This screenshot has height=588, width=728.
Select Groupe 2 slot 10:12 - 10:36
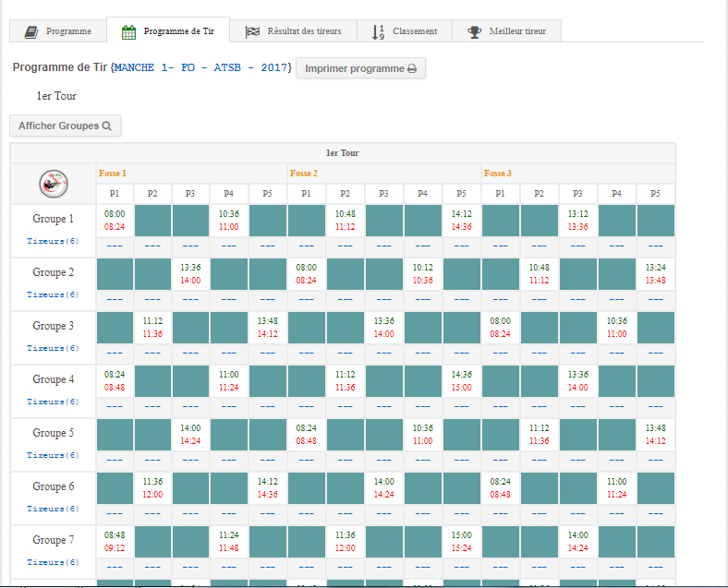422,274
